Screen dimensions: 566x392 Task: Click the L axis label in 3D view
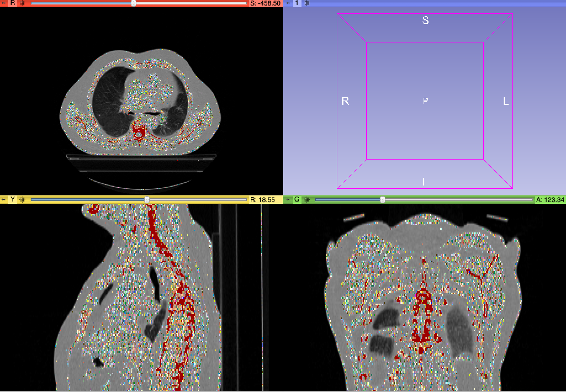(506, 102)
